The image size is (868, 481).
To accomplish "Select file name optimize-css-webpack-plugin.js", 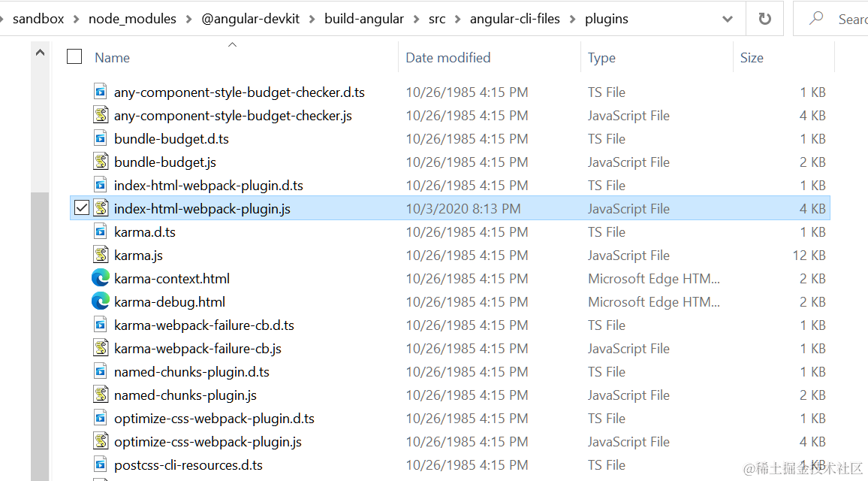I will 207,441.
